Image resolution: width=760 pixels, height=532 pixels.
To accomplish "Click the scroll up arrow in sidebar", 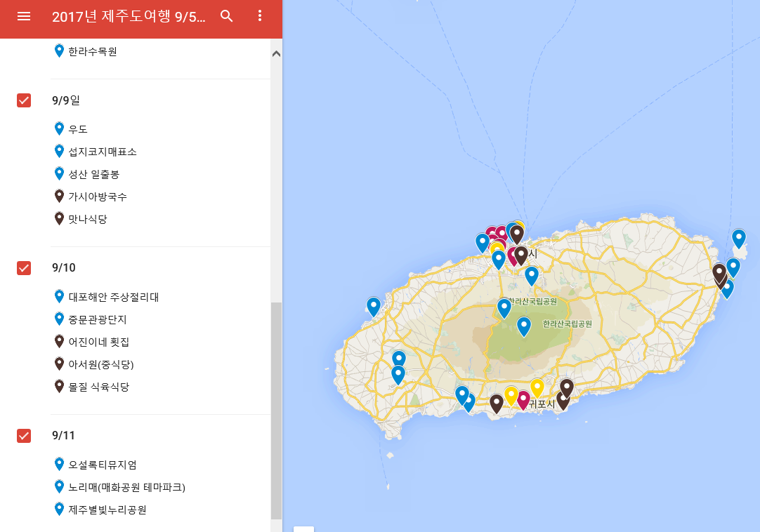I will pyautogui.click(x=276, y=54).
